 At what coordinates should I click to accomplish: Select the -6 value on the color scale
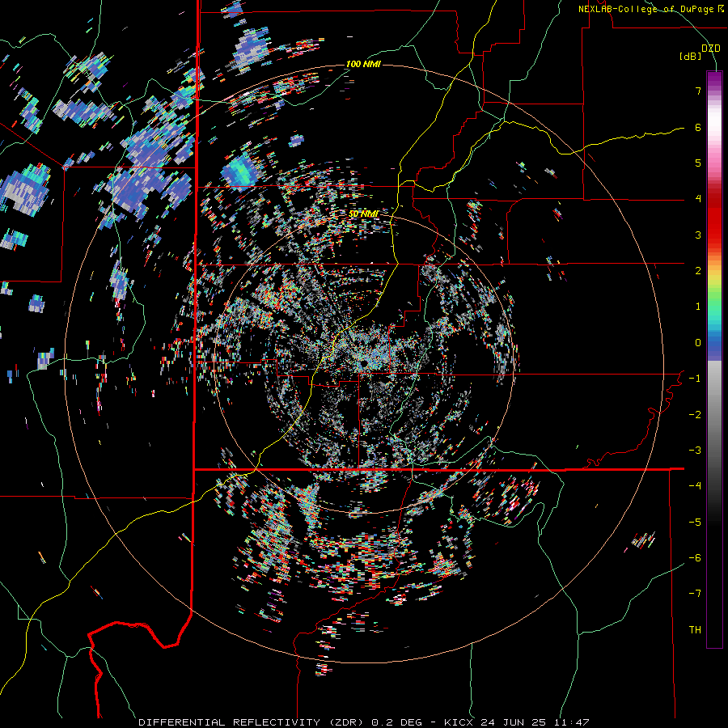click(x=695, y=558)
